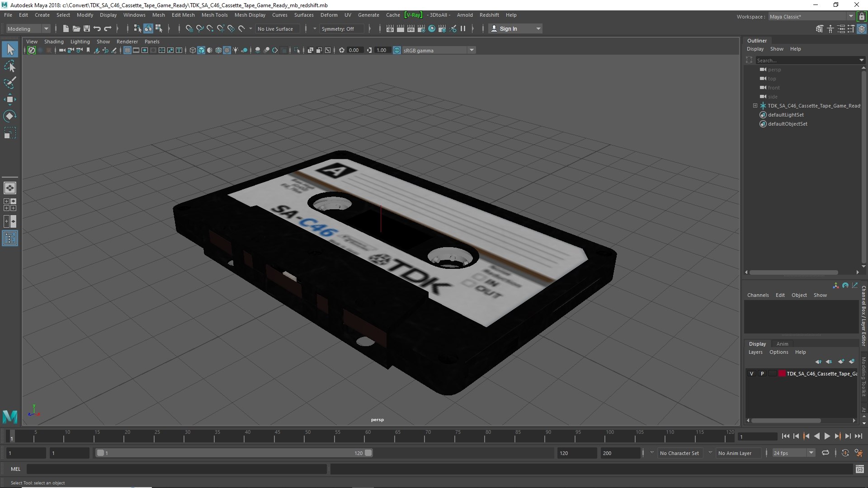The height and width of the screenshot is (488, 868).
Task: Click the Render current frame icon
Action: pyautogui.click(x=401, y=28)
